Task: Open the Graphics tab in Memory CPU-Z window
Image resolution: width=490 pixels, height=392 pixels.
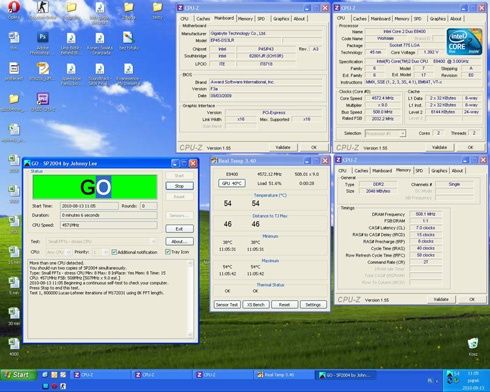Action: pyautogui.click(x=439, y=171)
